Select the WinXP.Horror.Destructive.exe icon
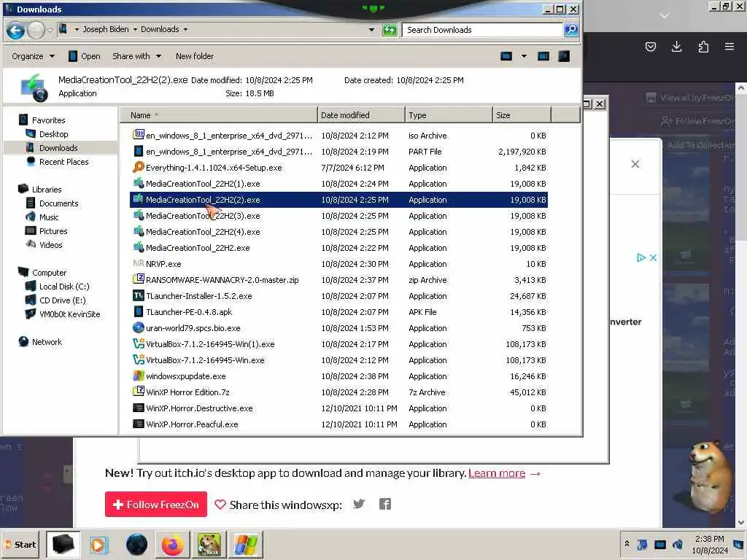The height and width of the screenshot is (560, 747). tap(138, 408)
